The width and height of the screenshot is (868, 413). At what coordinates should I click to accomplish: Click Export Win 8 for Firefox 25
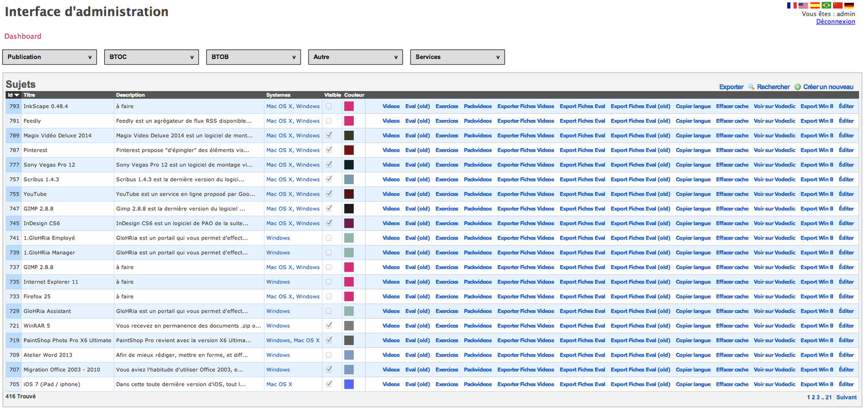816,296
